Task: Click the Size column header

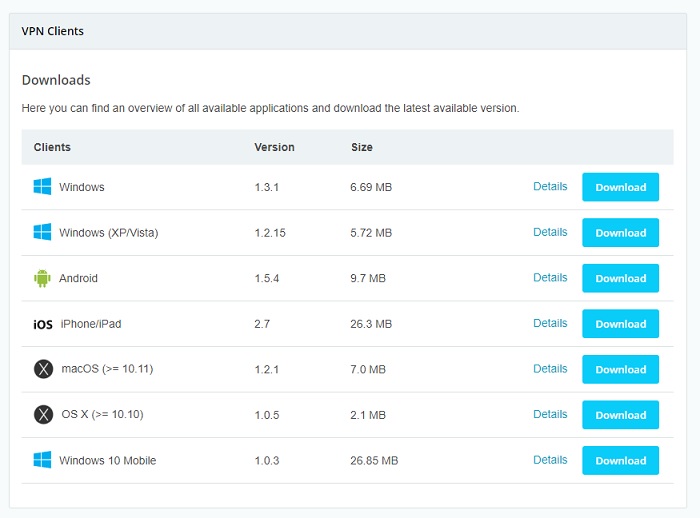Action: pos(362,147)
